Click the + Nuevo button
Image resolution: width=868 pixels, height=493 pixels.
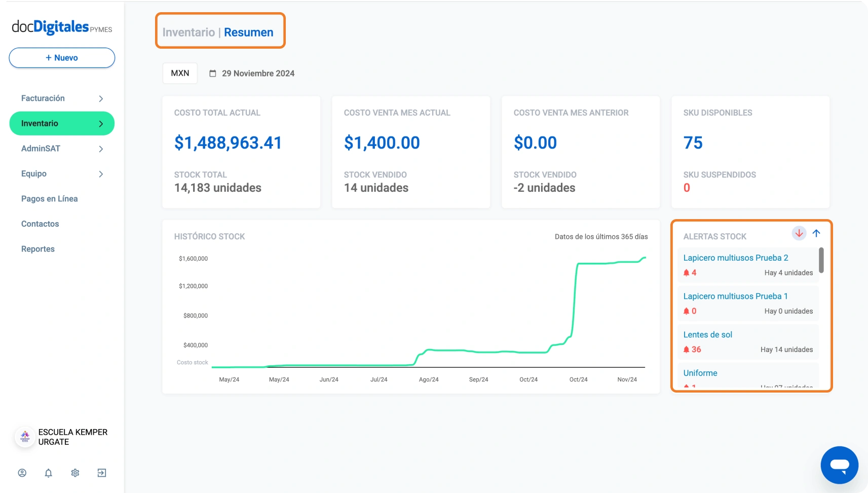(x=62, y=58)
